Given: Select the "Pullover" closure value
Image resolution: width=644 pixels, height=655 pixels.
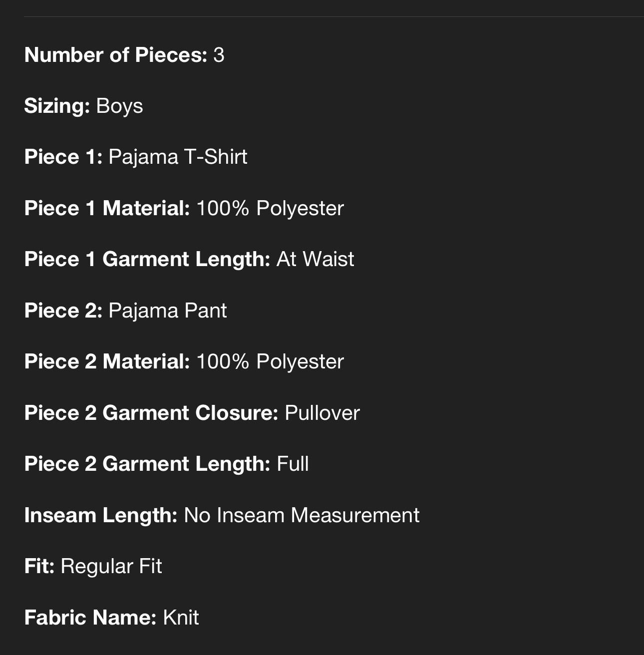Looking at the screenshot, I should click(x=322, y=413).
